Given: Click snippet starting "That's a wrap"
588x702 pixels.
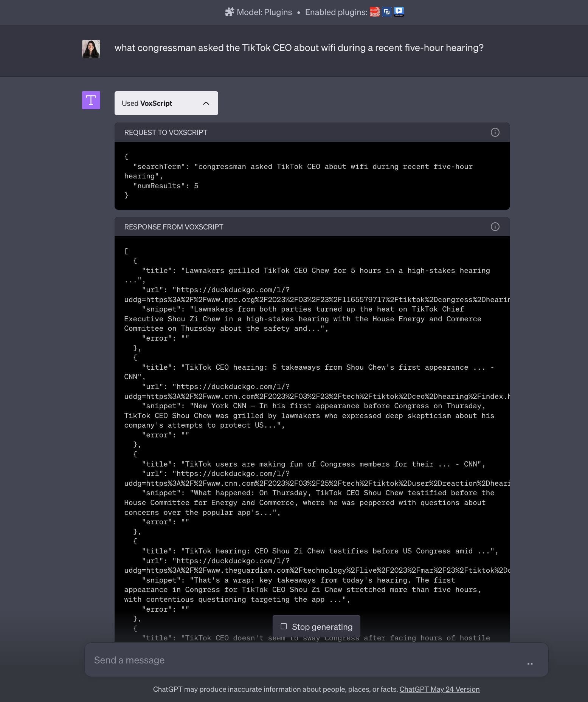Looking at the screenshot, I should click(x=303, y=590).
